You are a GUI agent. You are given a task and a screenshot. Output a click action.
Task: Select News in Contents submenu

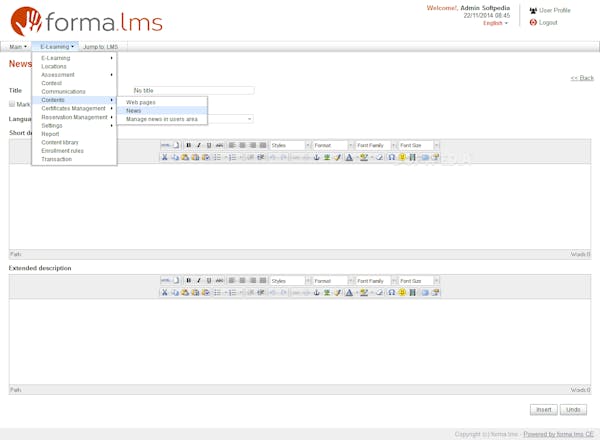click(x=162, y=111)
